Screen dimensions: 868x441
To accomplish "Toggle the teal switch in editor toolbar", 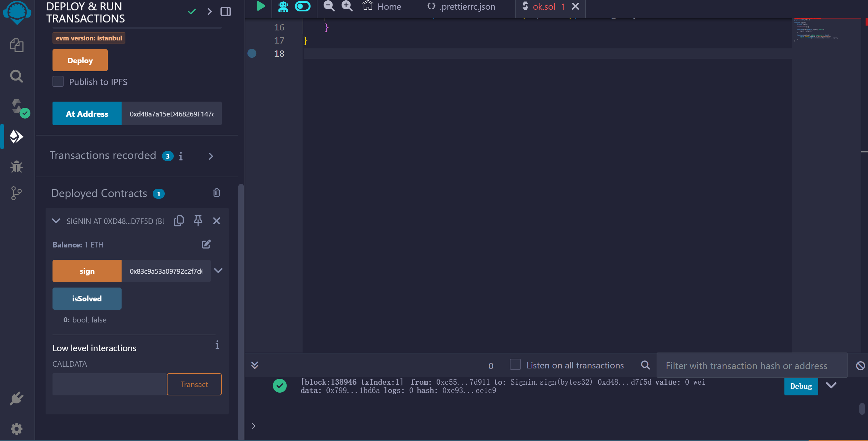I will 303,6.
